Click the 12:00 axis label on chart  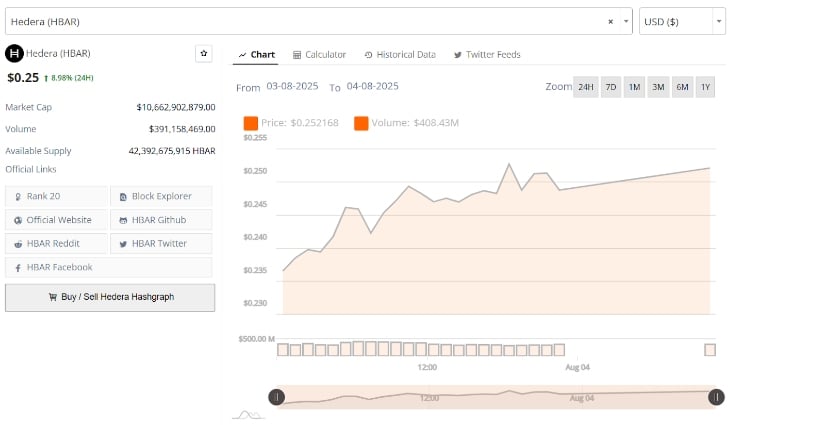[x=427, y=367]
